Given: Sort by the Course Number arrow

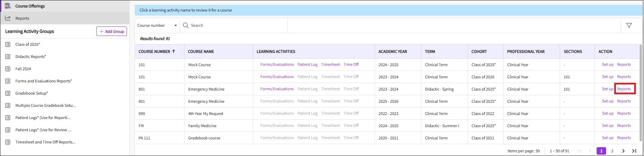Looking at the screenshot, I should pyautogui.click(x=174, y=52).
